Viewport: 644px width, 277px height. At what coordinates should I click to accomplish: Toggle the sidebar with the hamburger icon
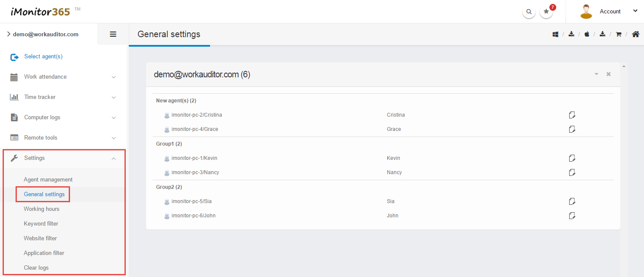click(113, 34)
